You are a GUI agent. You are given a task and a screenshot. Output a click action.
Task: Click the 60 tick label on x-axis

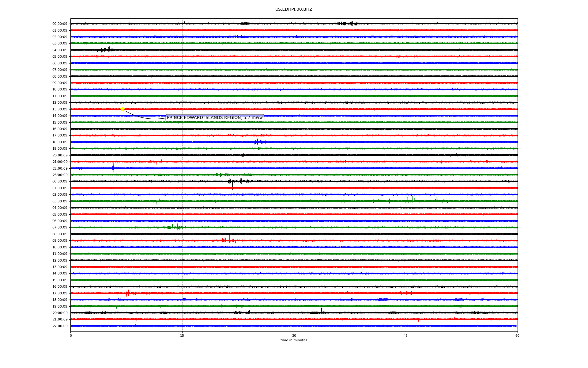[517, 335]
